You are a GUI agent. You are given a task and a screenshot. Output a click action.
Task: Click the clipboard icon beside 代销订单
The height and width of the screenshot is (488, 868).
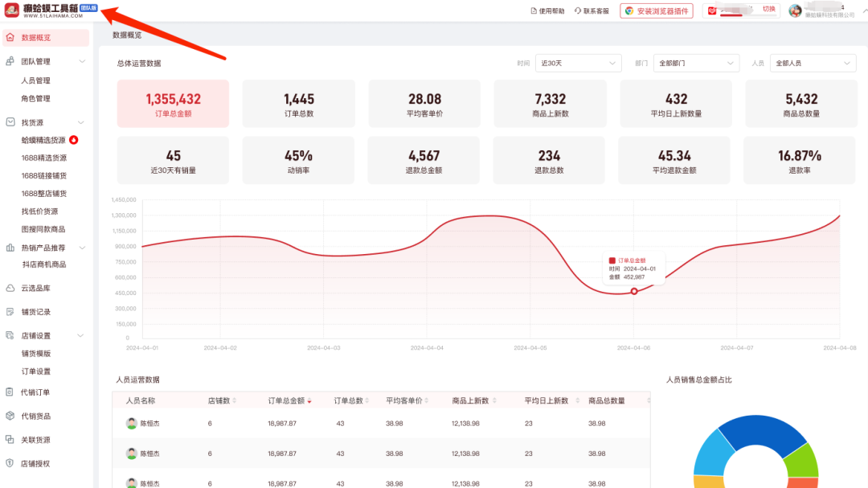(10, 392)
